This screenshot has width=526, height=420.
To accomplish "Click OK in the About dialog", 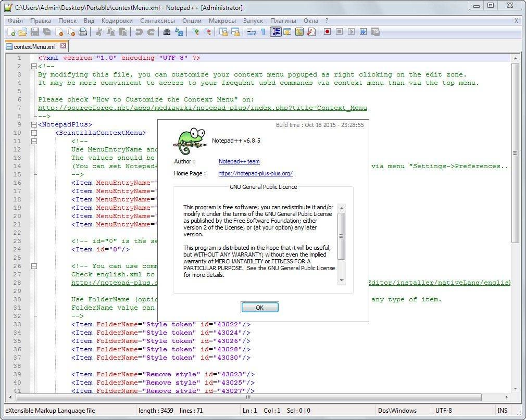I will pyautogui.click(x=260, y=308).
